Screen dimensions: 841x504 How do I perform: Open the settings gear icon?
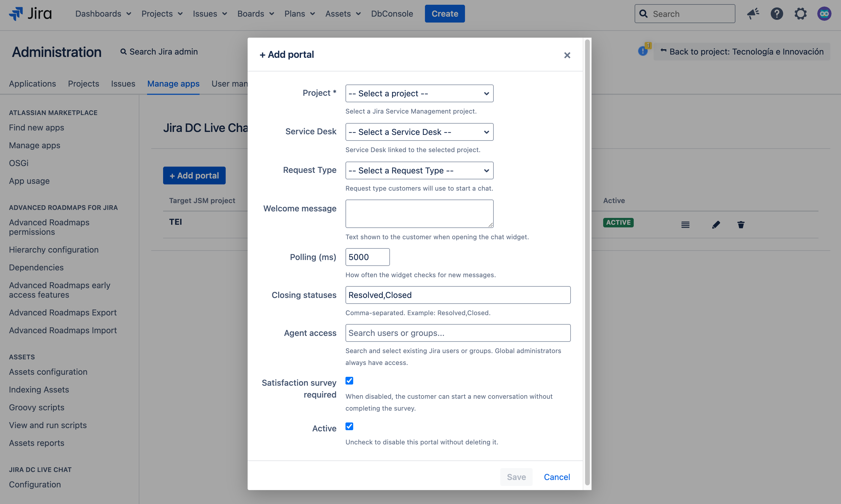coord(801,14)
